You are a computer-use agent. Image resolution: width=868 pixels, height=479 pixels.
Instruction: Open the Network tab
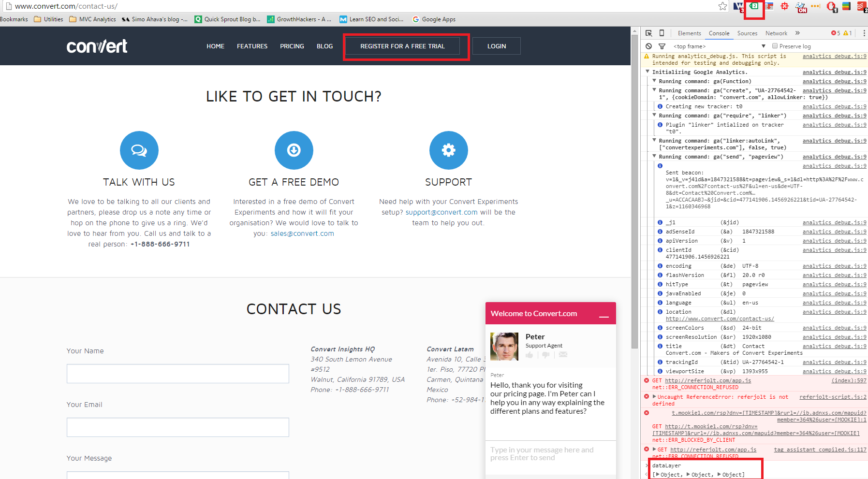[x=776, y=33]
